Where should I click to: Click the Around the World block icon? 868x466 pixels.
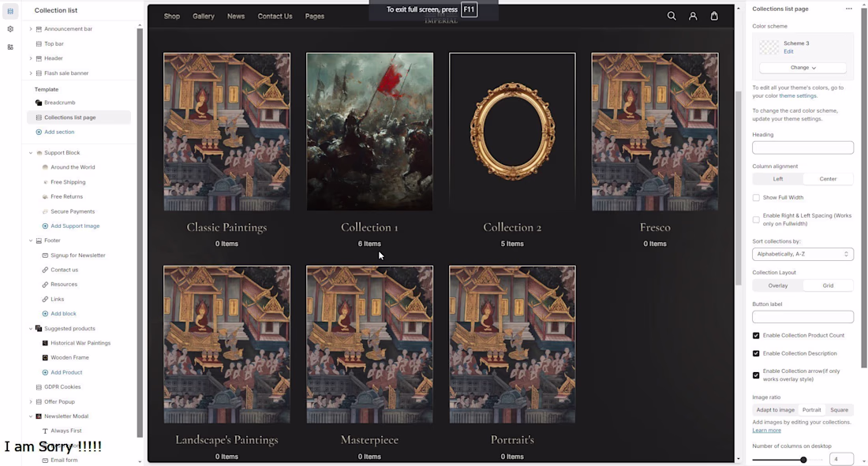[x=46, y=167]
